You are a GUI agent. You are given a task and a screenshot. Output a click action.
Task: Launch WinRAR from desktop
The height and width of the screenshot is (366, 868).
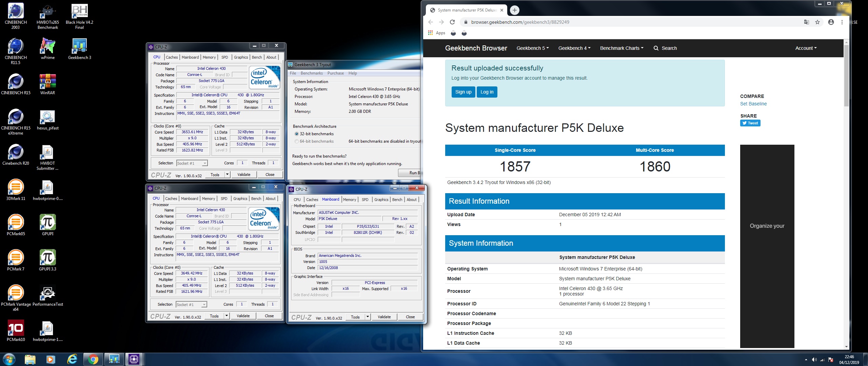click(47, 84)
